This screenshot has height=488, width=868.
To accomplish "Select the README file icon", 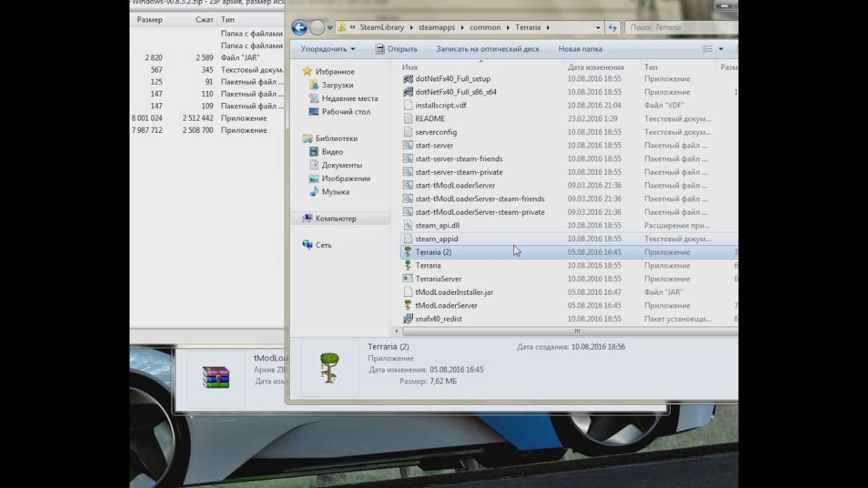I will click(x=408, y=119).
